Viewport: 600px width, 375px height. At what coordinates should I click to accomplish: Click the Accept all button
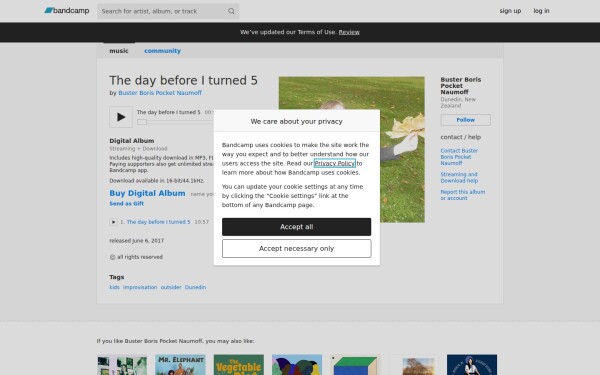point(297,227)
